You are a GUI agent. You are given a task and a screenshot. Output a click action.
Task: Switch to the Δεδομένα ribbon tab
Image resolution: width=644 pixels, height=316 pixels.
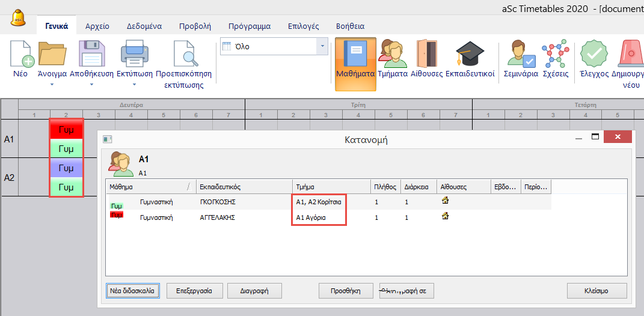(144, 26)
